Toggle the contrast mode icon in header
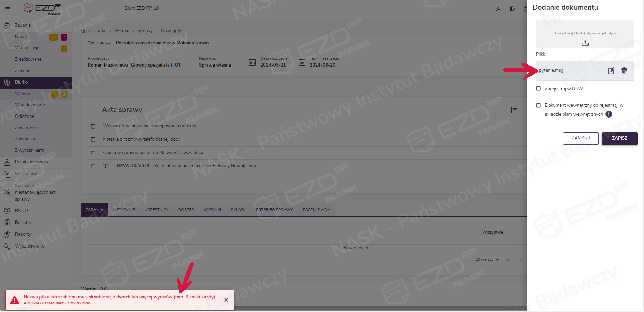The image size is (644, 312). tap(512, 9)
